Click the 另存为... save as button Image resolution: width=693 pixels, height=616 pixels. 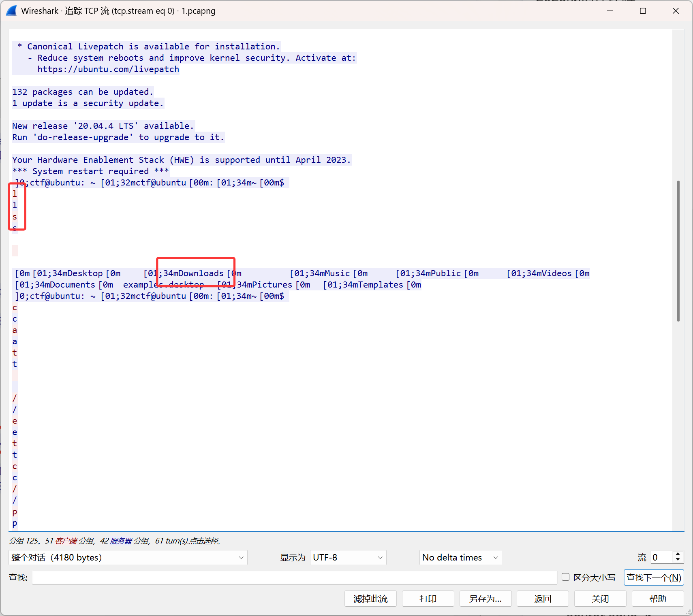click(486, 599)
